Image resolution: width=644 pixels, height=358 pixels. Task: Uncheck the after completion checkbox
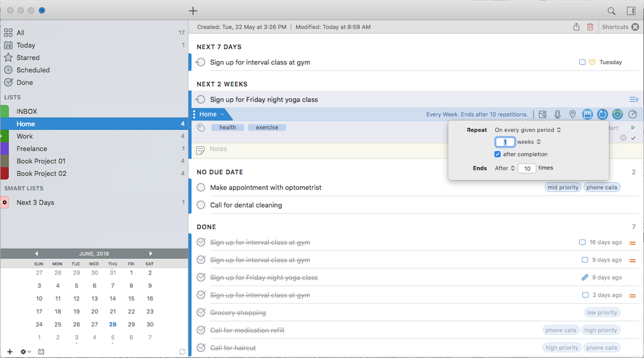click(x=498, y=154)
